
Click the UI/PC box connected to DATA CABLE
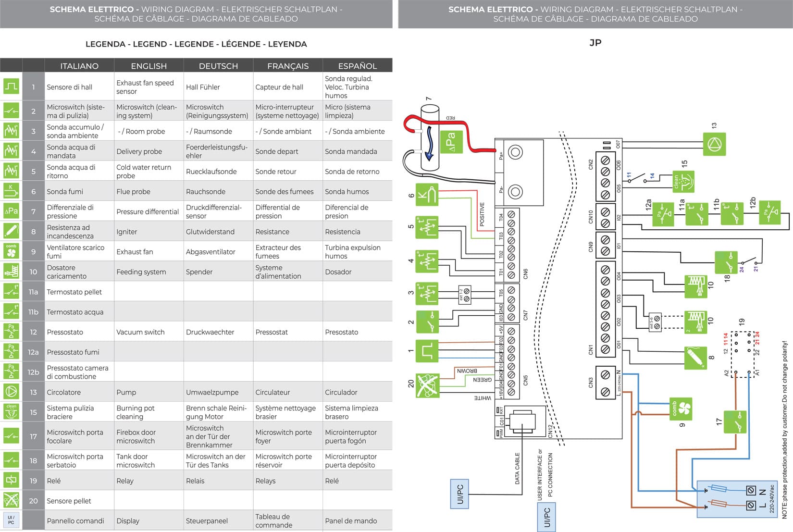[459, 494]
